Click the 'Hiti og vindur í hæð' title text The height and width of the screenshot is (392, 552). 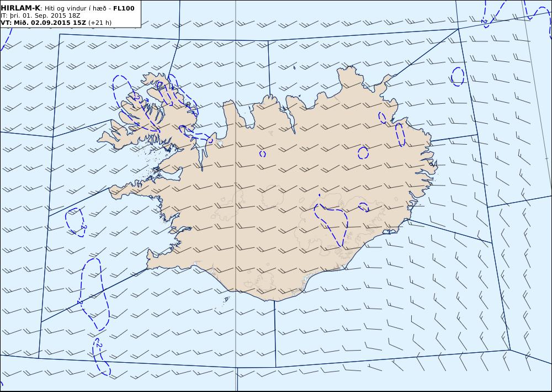76,8
